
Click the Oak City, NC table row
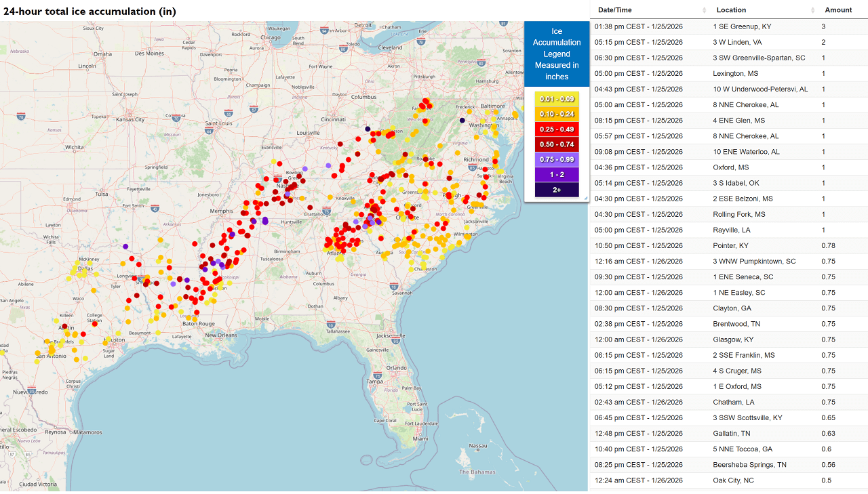pyautogui.click(x=728, y=480)
